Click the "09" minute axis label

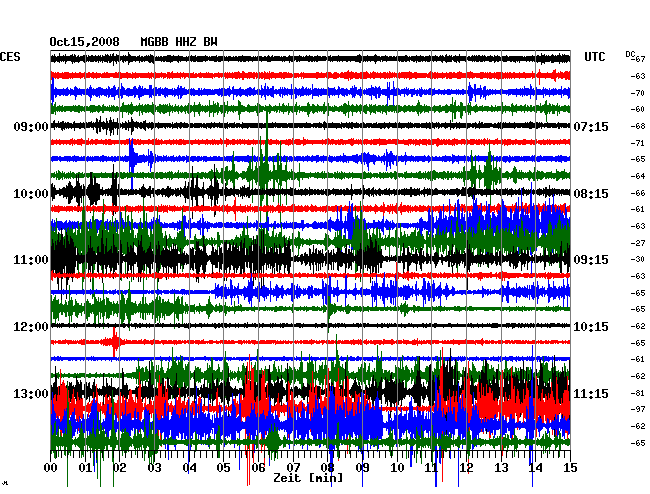[362, 468]
